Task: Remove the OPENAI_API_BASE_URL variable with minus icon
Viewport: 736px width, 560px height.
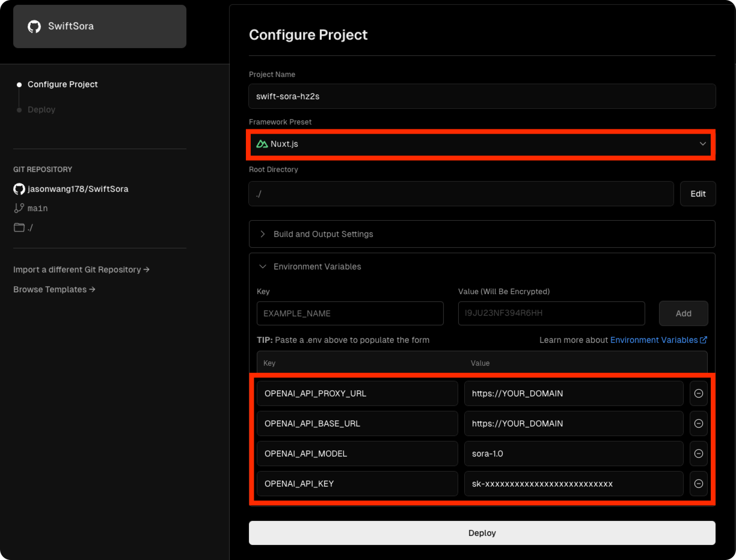Action: click(699, 423)
